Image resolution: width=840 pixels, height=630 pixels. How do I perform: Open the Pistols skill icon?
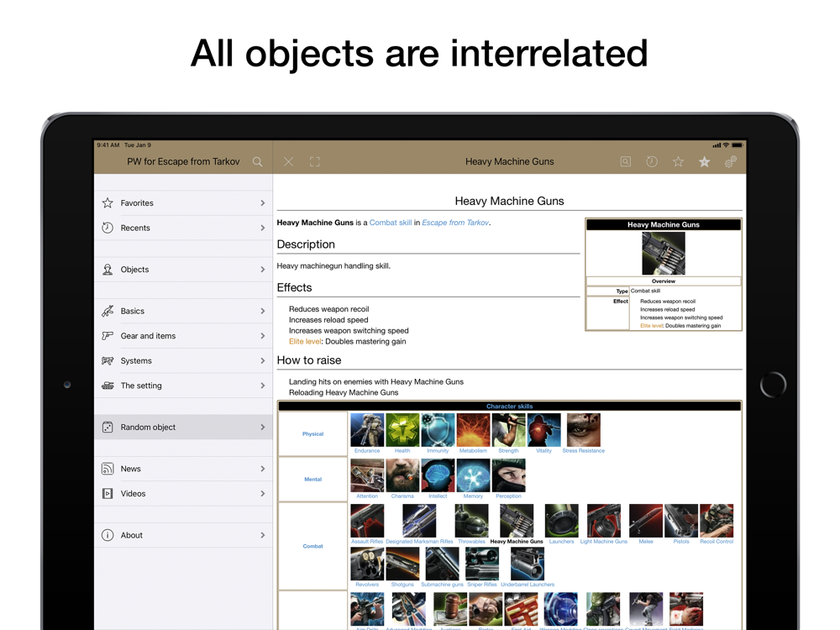(681, 521)
